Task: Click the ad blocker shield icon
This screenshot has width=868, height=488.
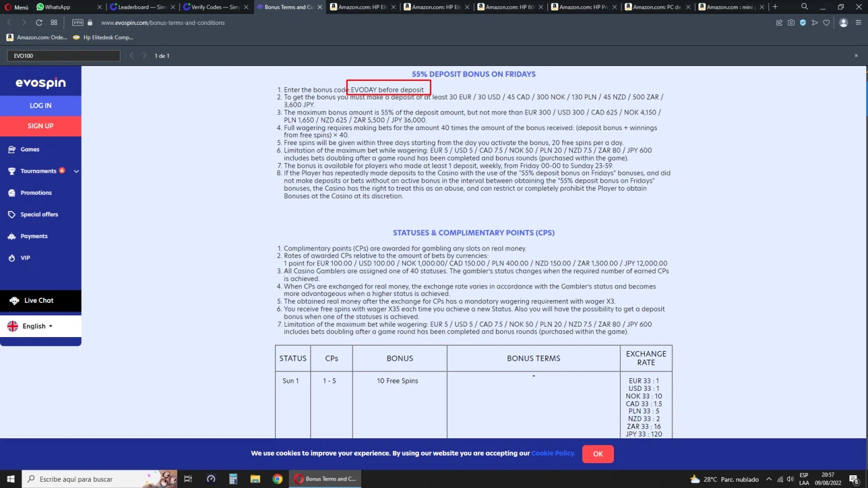Action: pyautogui.click(x=803, y=23)
